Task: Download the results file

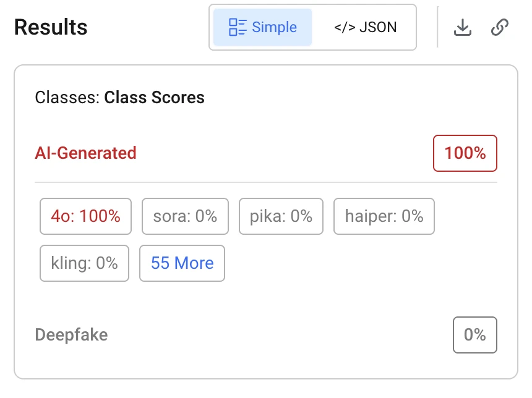Action: coord(463,27)
